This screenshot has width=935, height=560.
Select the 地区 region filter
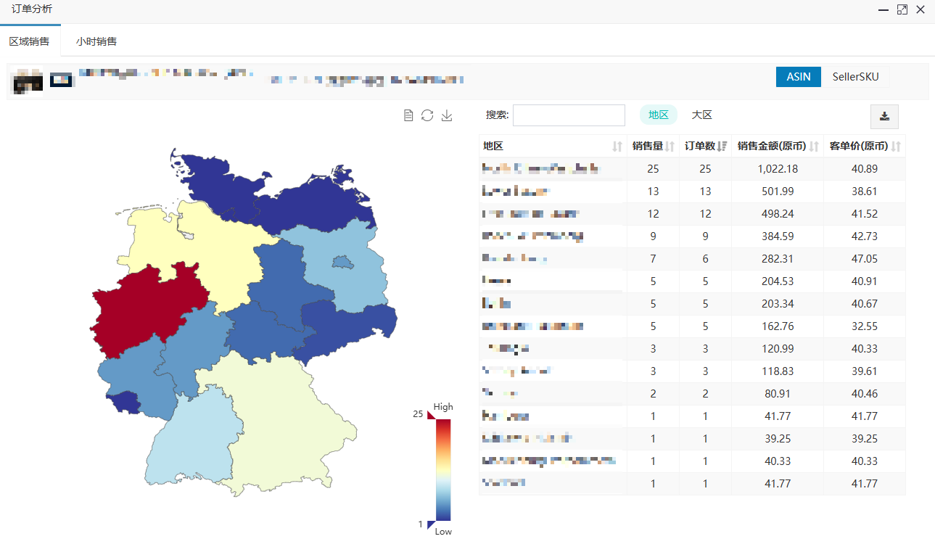tap(658, 115)
